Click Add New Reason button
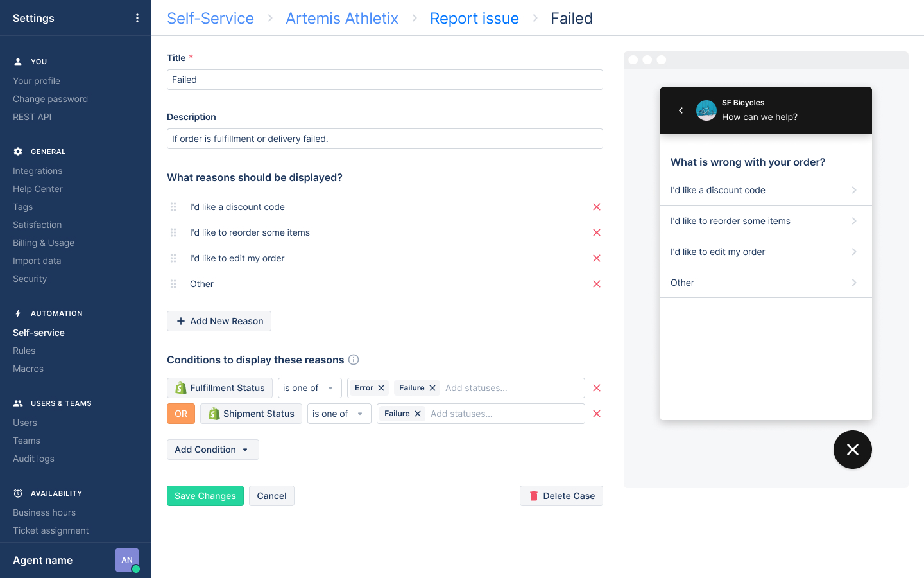This screenshot has width=924, height=578. 219,321
